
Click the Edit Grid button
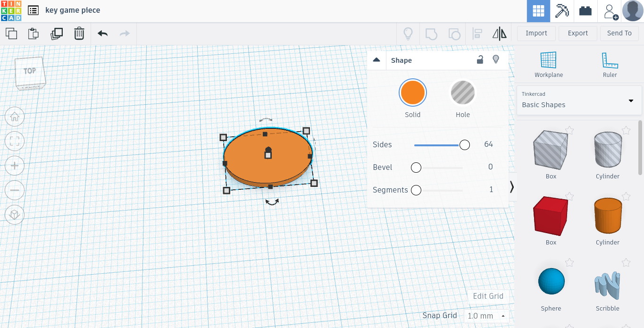(488, 296)
